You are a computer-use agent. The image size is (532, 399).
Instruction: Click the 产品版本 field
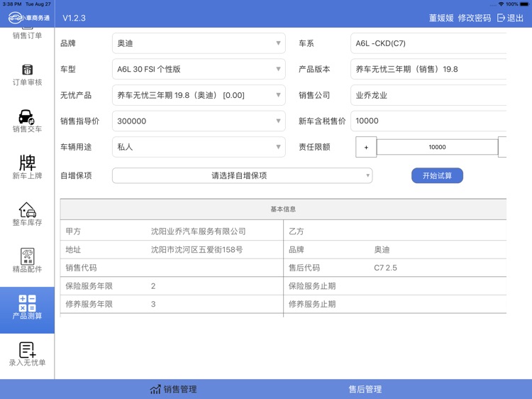[x=428, y=69]
